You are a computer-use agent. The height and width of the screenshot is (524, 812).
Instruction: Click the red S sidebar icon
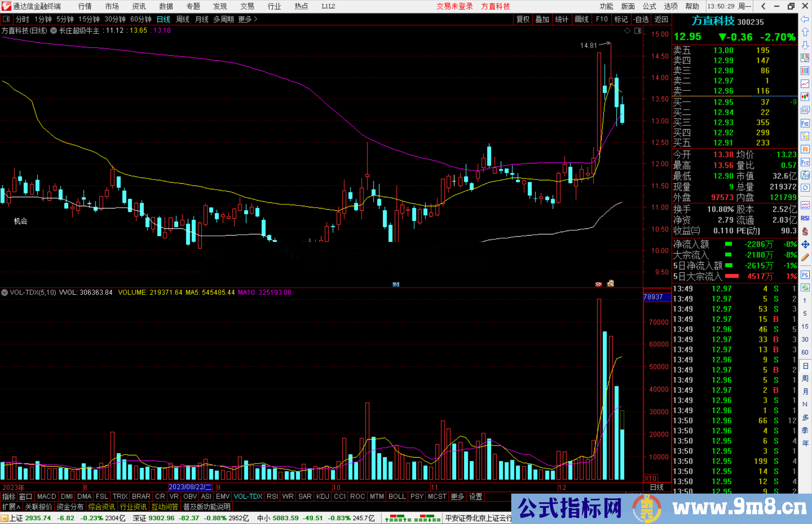pos(805,231)
